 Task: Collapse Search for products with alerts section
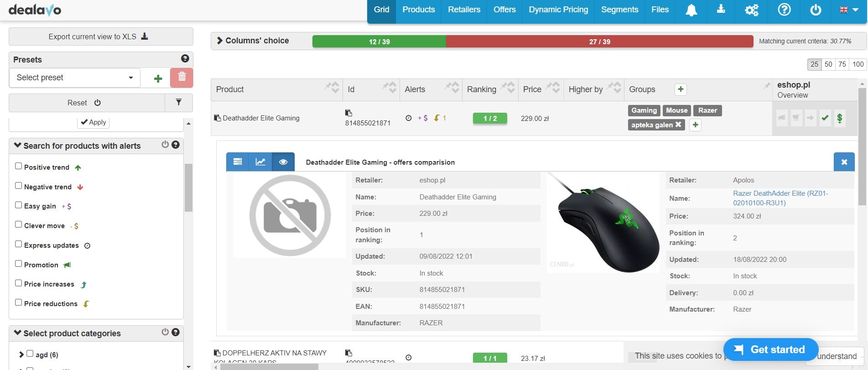click(x=18, y=145)
